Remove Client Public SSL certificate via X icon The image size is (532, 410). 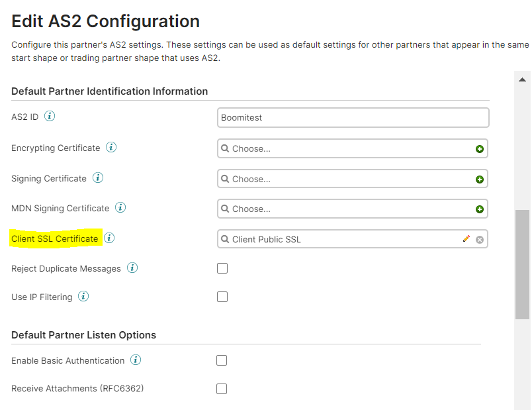(x=479, y=239)
